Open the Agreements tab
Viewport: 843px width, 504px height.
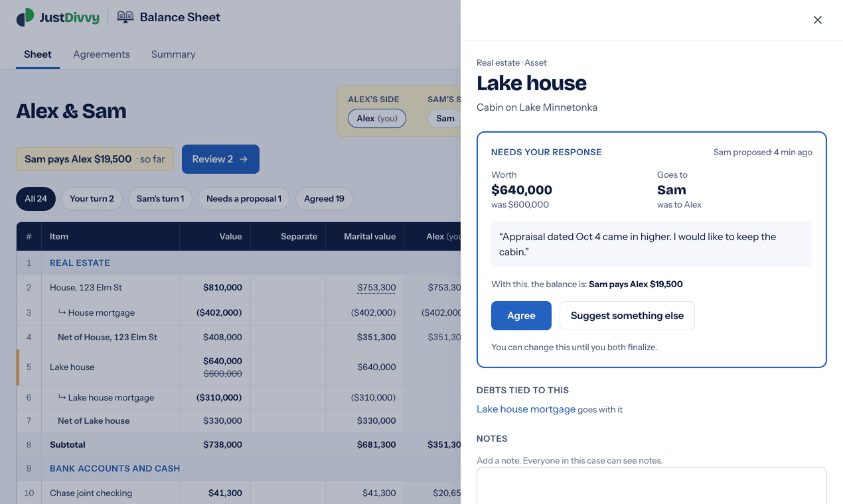pyautogui.click(x=102, y=54)
